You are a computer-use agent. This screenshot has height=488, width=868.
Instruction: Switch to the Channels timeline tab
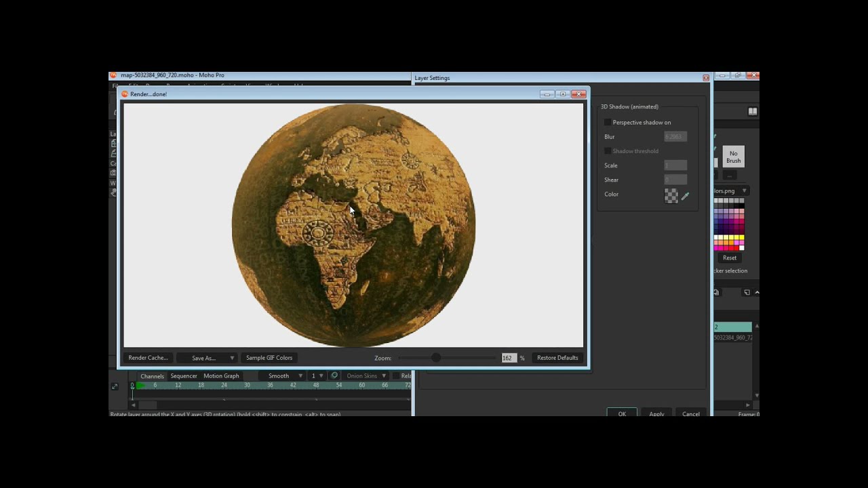point(152,376)
